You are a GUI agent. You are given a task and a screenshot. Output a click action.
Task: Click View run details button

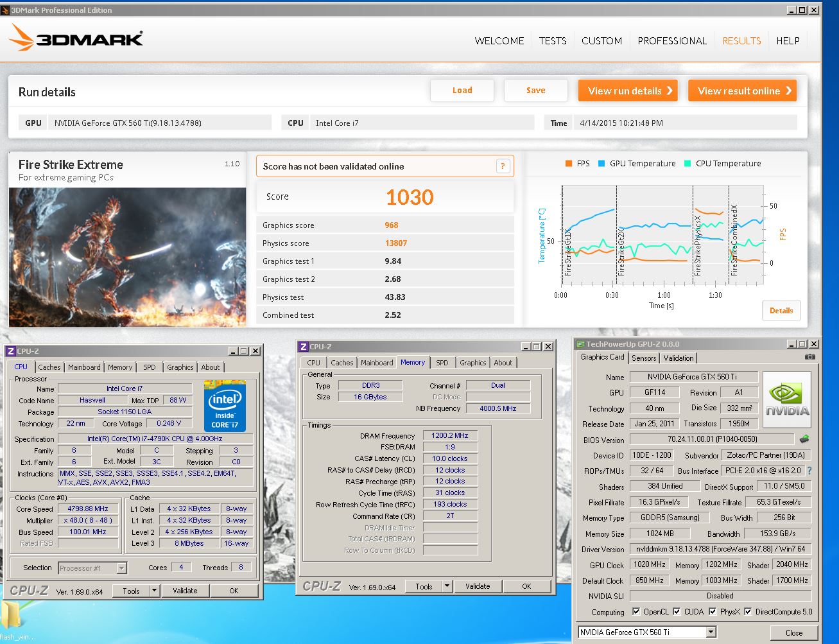point(628,91)
